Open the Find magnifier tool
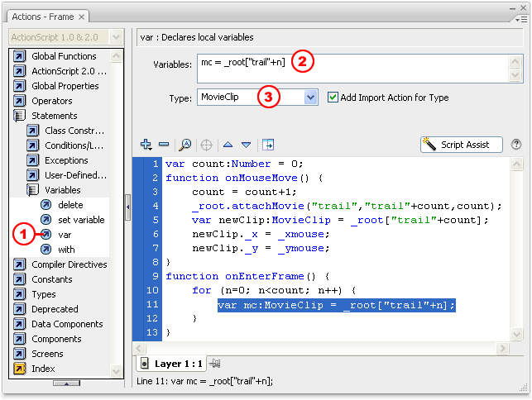 pyautogui.click(x=185, y=145)
